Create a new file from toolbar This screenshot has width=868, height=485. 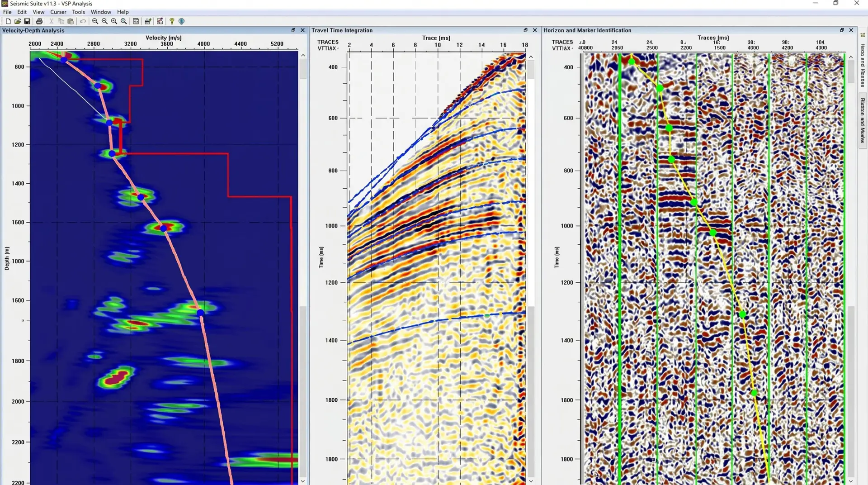[x=8, y=21]
